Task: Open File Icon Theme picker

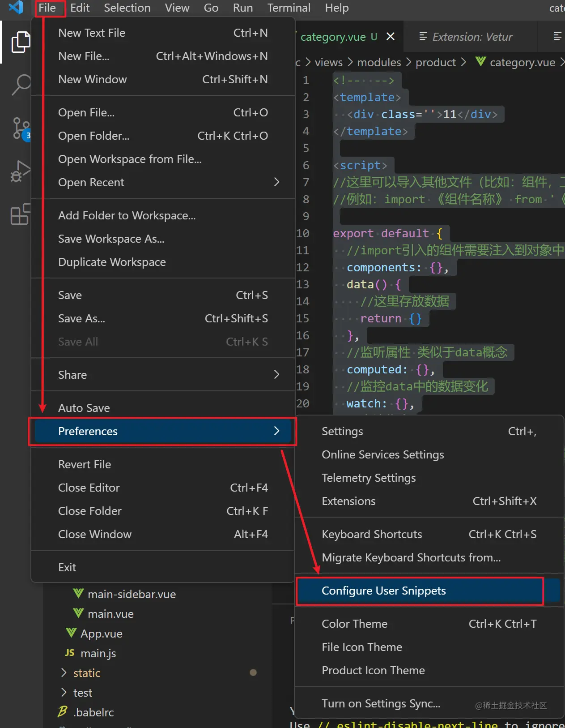Action: pos(429,647)
